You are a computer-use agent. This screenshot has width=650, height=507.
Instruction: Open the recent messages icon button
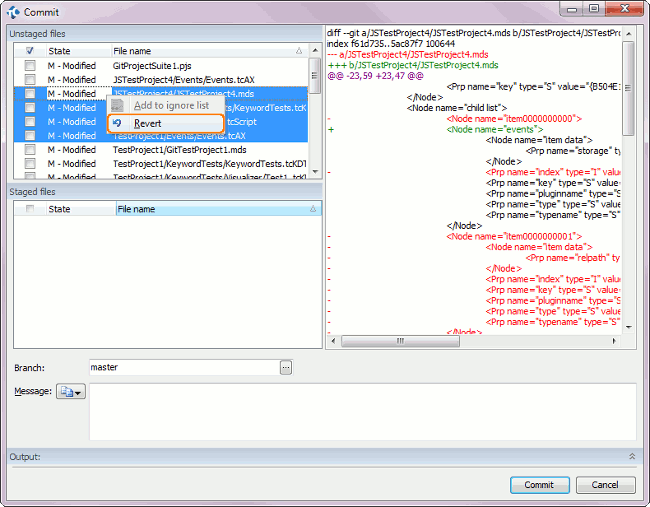(71, 391)
